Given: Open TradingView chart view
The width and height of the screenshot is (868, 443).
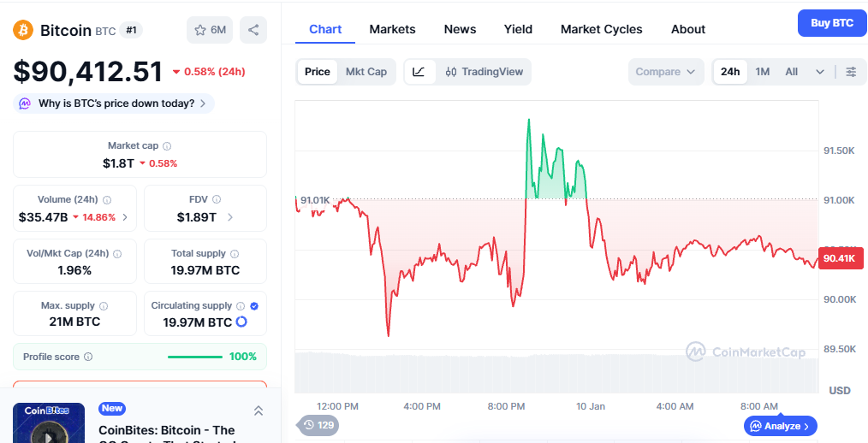Looking at the screenshot, I should 485,72.
